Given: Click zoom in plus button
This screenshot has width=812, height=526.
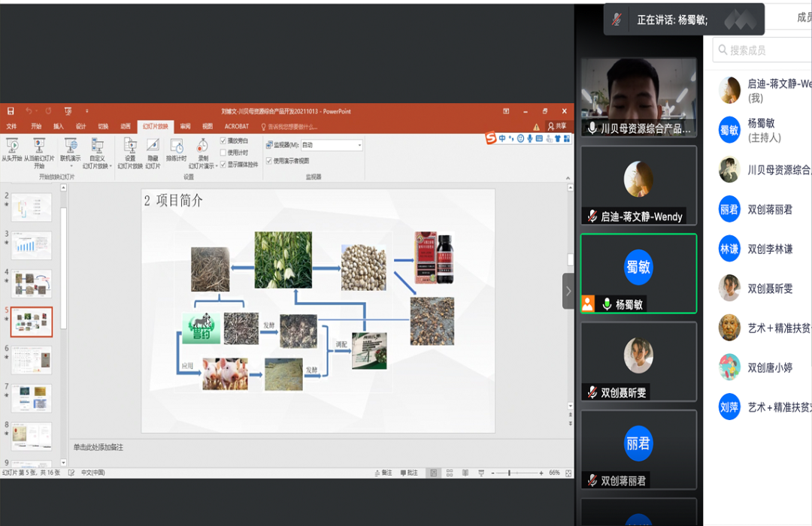Looking at the screenshot, I should pos(541,473).
